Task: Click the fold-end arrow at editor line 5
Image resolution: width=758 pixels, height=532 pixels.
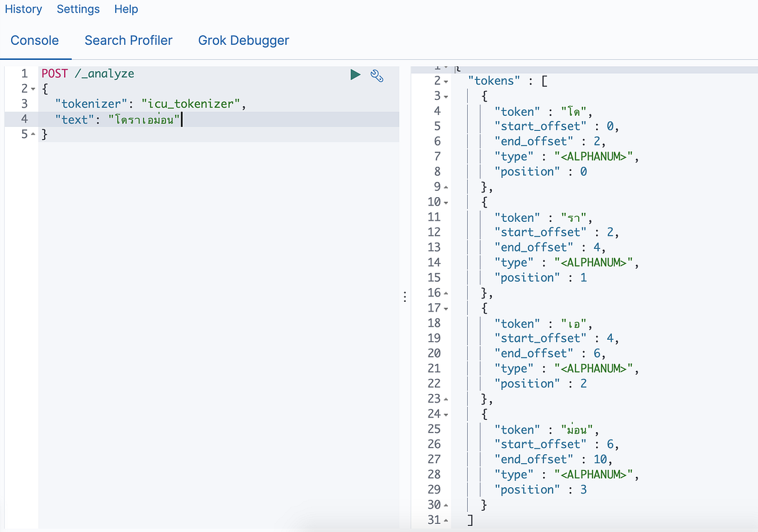Action: coord(32,134)
